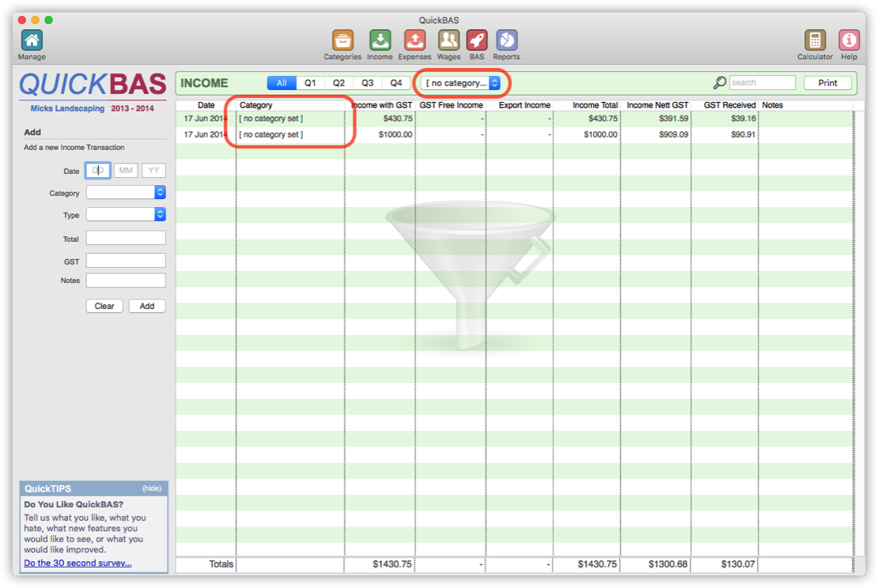
Task: Open the Income toolbar icon
Action: [x=380, y=40]
